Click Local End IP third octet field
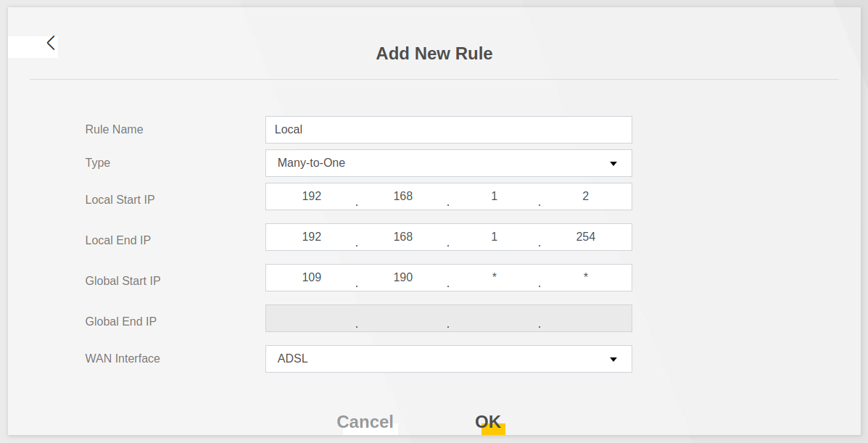Image resolution: width=868 pixels, height=443 pixels. 495,237
